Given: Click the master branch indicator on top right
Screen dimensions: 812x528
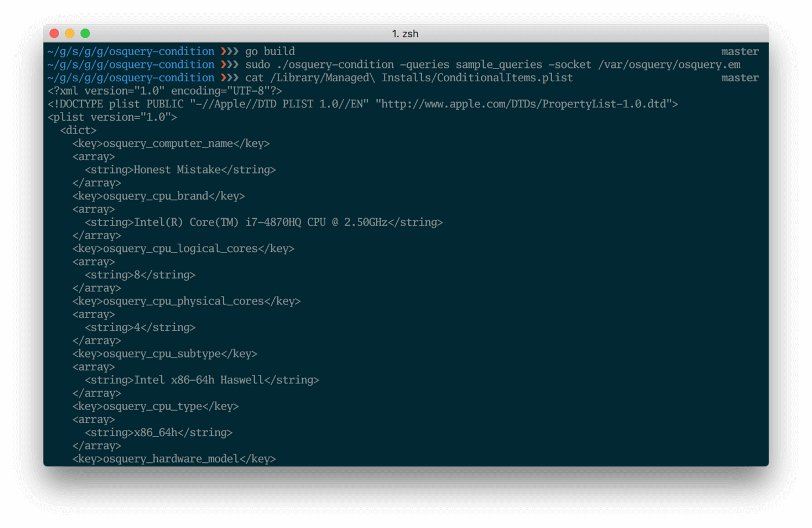Looking at the screenshot, I should [739, 51].
